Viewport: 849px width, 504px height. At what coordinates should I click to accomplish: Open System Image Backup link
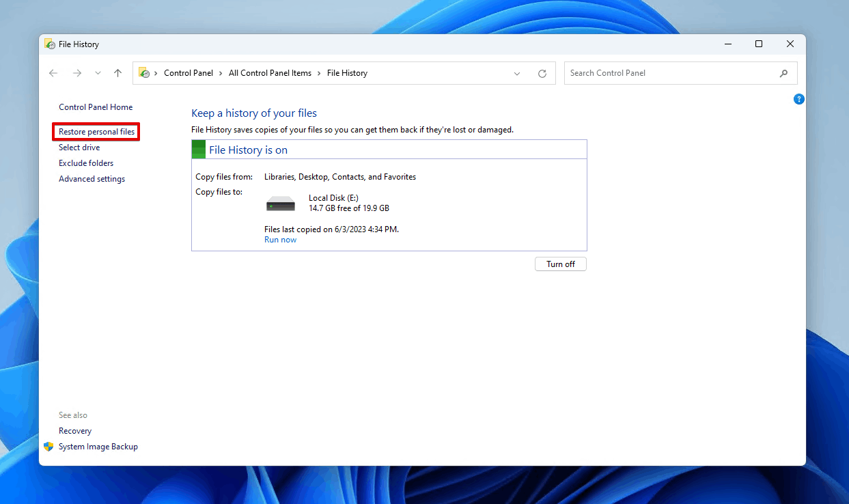coord(98,447)
